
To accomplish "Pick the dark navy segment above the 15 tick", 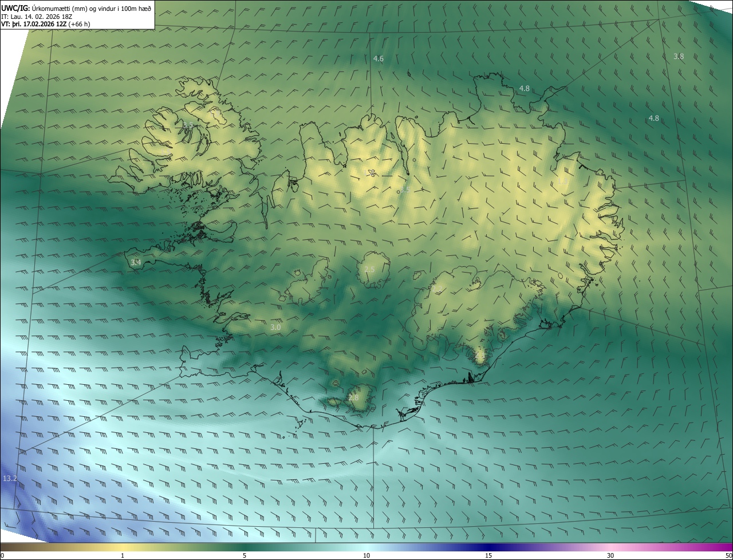I will (488, 547).
